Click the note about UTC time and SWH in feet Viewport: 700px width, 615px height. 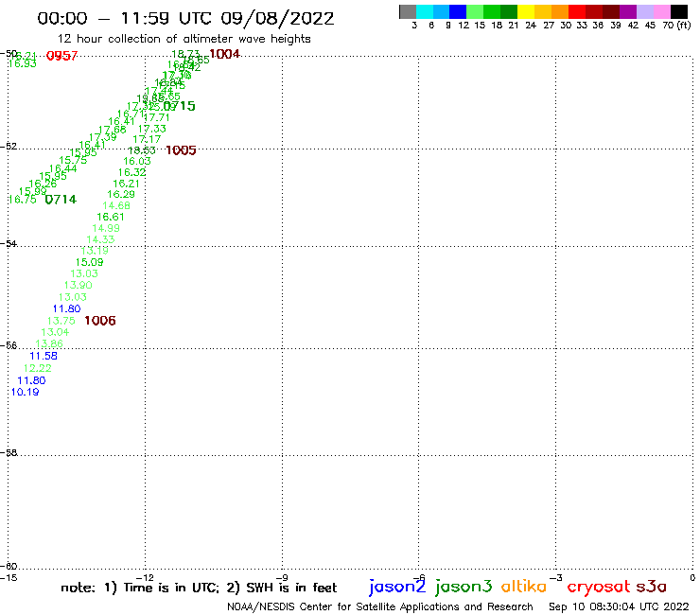click(199, 588)
